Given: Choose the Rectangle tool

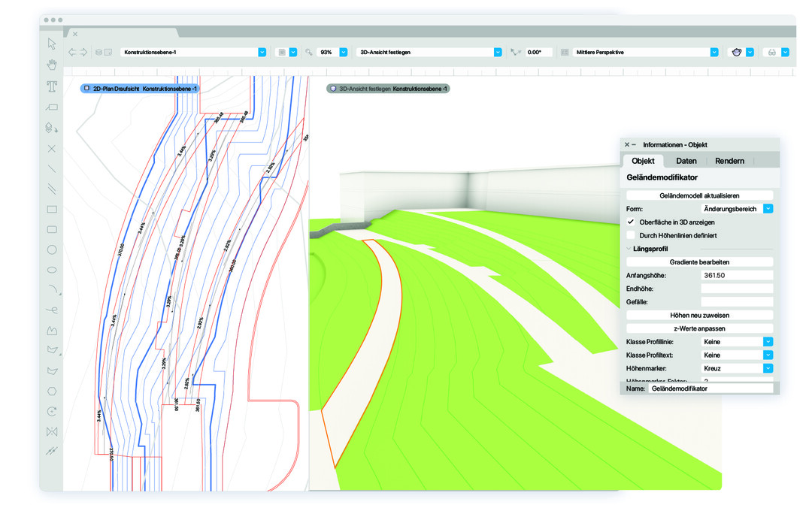Looking at the screenshot, I should coord(52,209).
